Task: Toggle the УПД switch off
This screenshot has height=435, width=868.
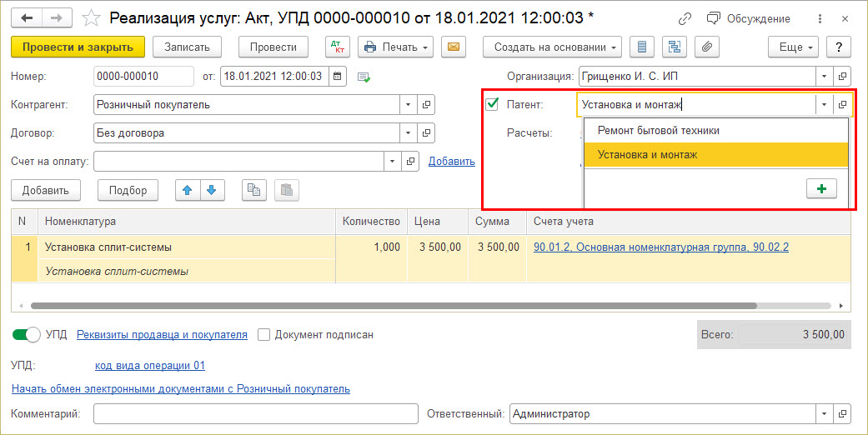Action: tap(26, 334)
